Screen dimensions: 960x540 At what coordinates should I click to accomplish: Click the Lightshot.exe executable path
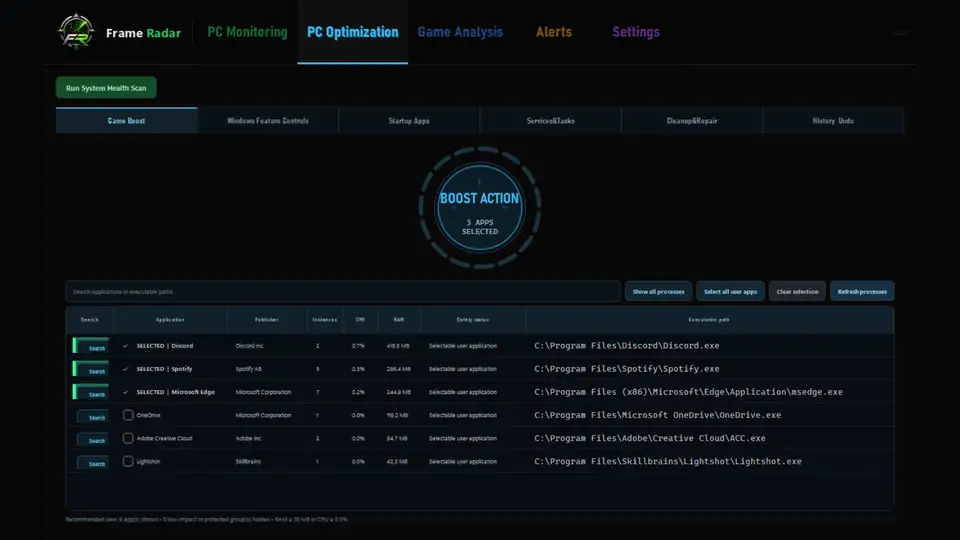pyautogui.click(x=667, y=462)
